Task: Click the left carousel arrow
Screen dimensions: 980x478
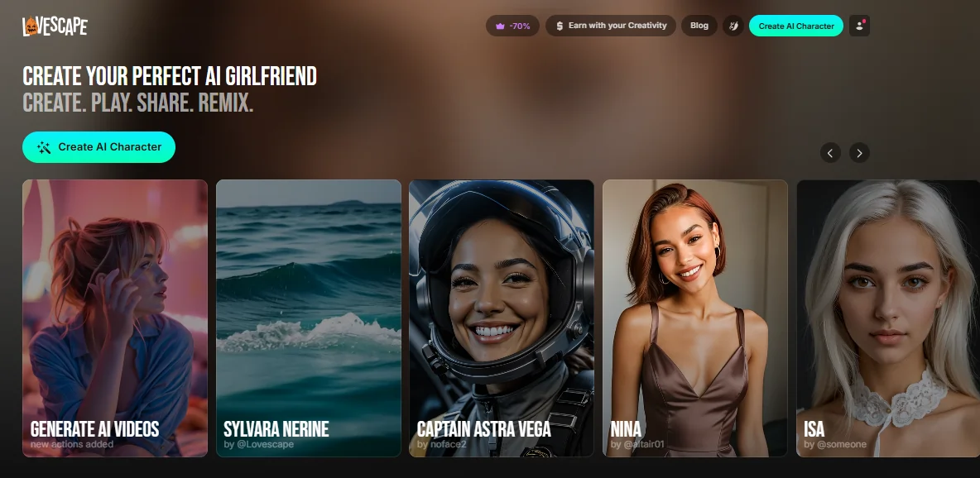Action: pyautogui.click(x=830, y=153)
